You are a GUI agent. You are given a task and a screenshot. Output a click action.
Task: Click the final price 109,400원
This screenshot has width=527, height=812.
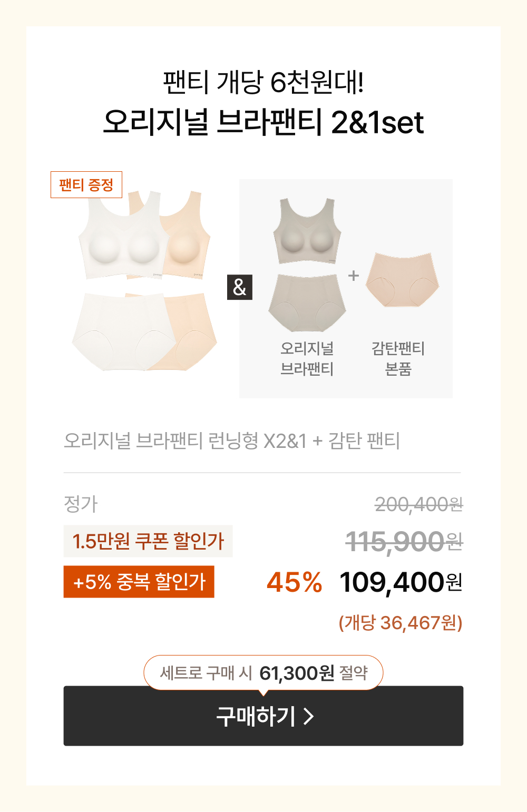tap(401, 582)
